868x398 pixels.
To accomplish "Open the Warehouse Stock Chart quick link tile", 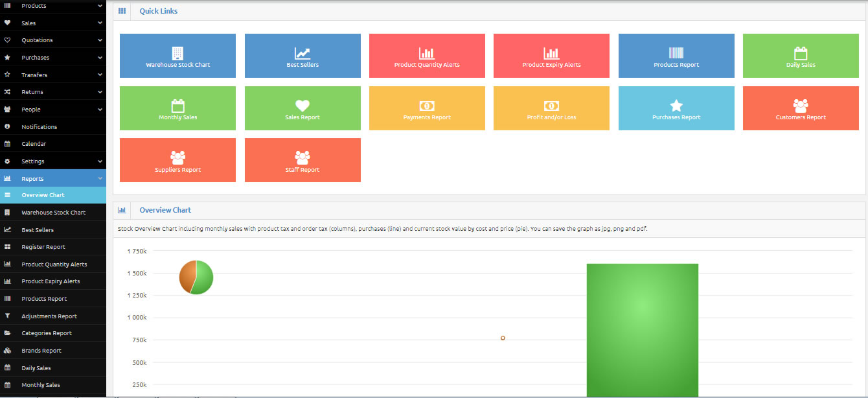I will (x=177, y=56).
